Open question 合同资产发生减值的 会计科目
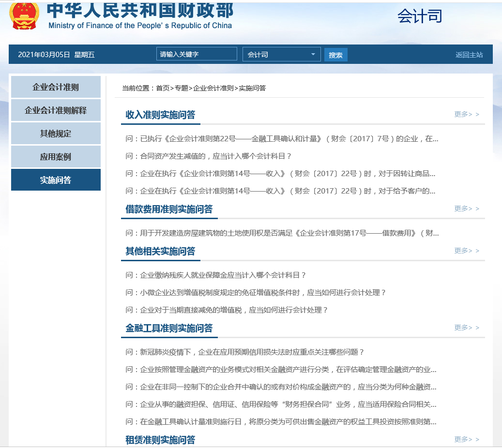Image resolution: width=502 pixels, height=448 pixels. [209, 156]
